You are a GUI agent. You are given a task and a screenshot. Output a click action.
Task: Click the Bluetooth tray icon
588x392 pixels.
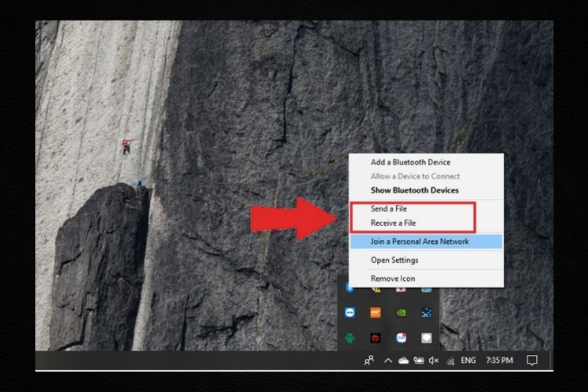coord(350,289)
